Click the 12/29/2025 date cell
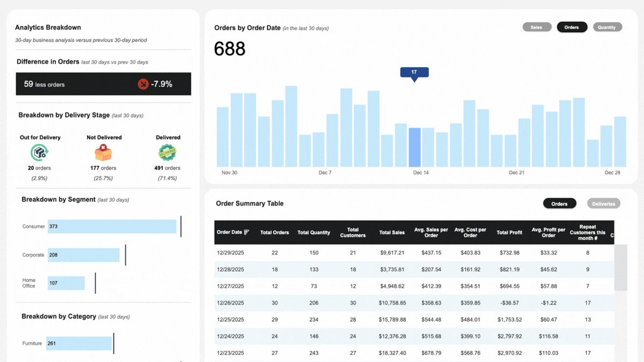 (x=231, y=253)
